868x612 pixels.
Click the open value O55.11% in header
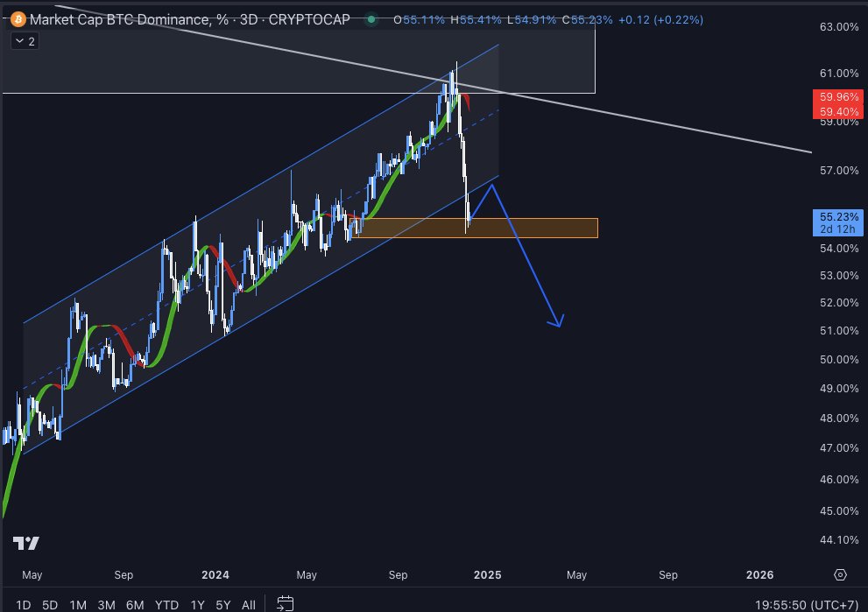click(419, 20)
